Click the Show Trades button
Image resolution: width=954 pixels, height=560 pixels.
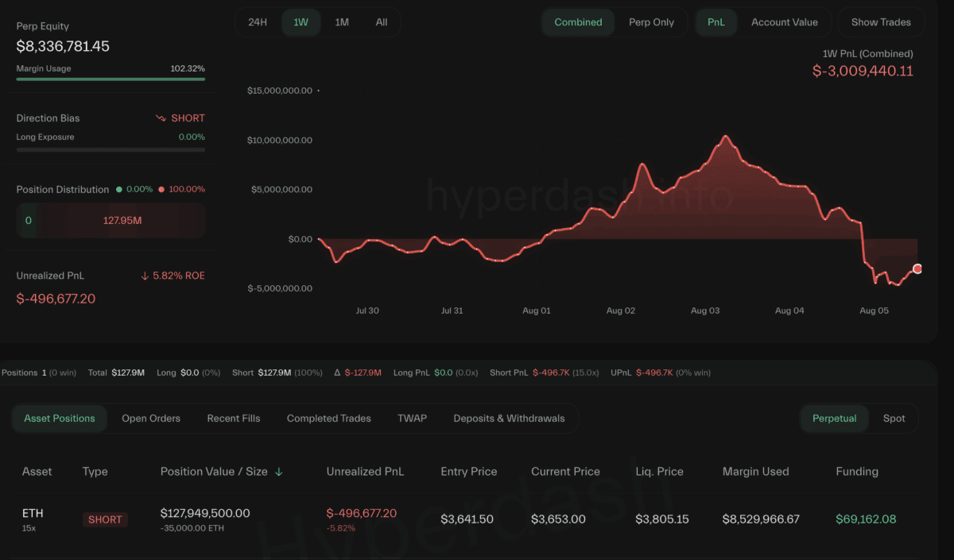tap(881, 22)
